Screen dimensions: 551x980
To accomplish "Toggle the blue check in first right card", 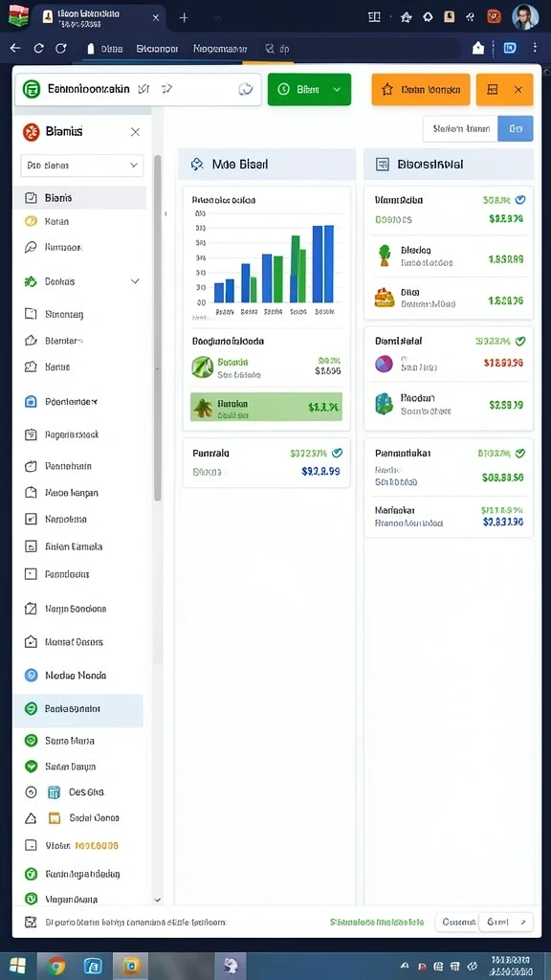I will pos(519,200).
